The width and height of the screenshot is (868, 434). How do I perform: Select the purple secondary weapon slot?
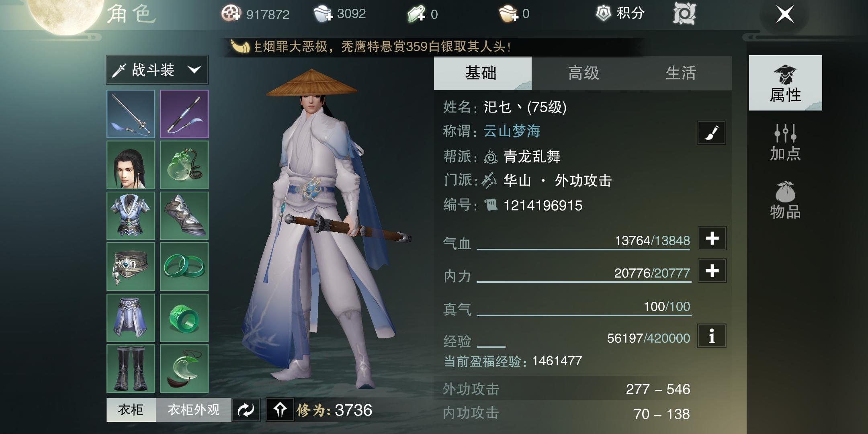pyautogui.click(x=184, y=114)
